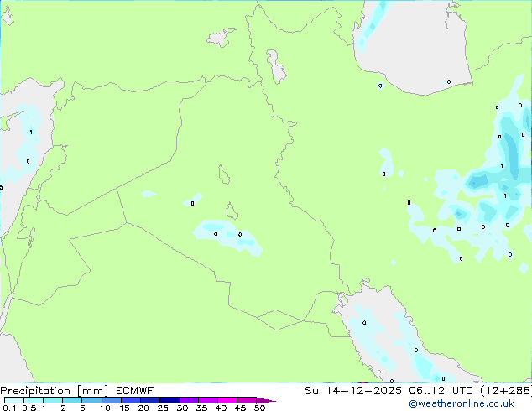The image size is (532, 411).
Task: Pick the 15–20 mm legend swatch
Action: point(131,400)
